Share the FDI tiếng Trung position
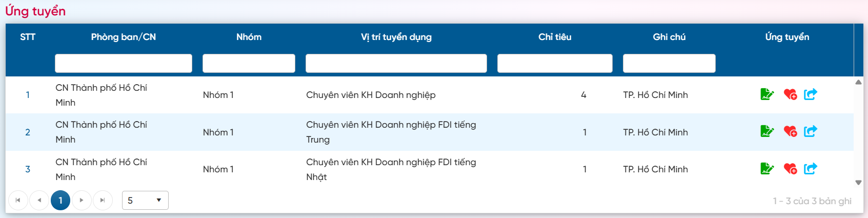This screenshot has width=868, height=218. [811, 131]
